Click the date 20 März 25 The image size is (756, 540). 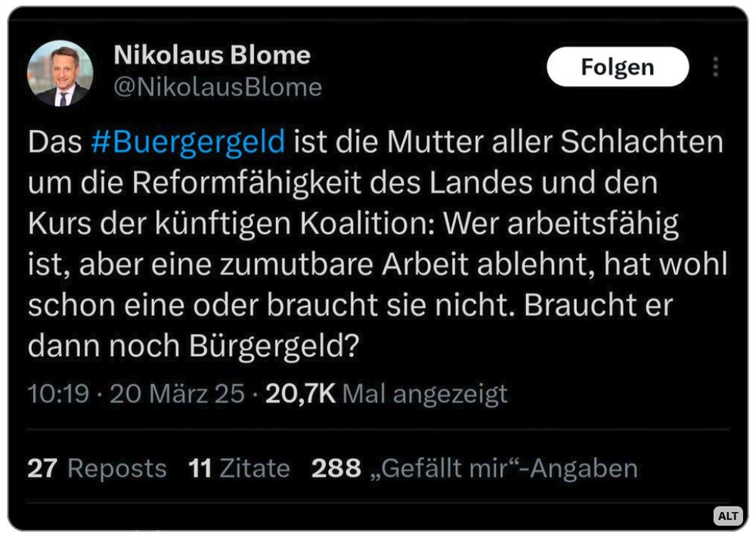174,393
